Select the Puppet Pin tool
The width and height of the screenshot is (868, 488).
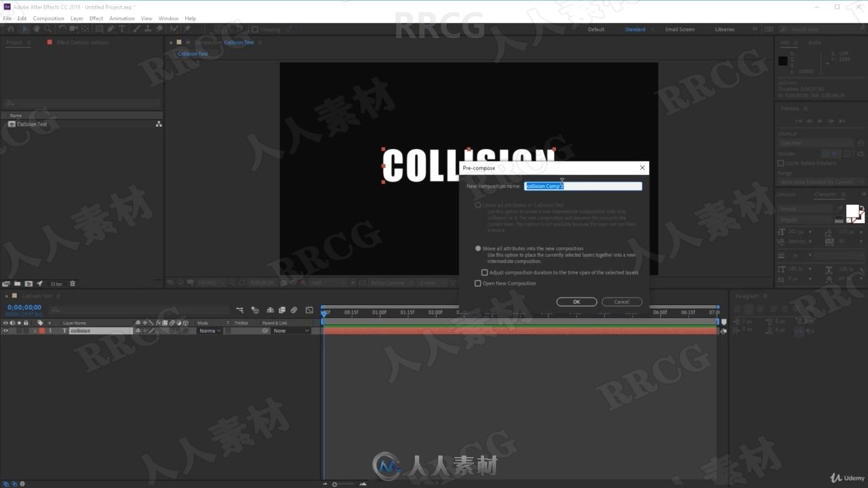(x=187, y=29)
